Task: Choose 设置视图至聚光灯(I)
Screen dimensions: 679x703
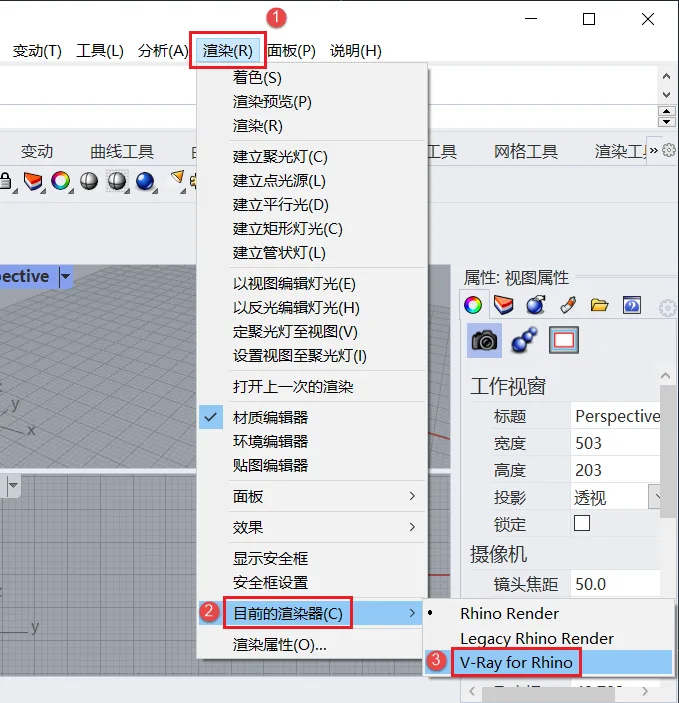Action: pos(312,356)
